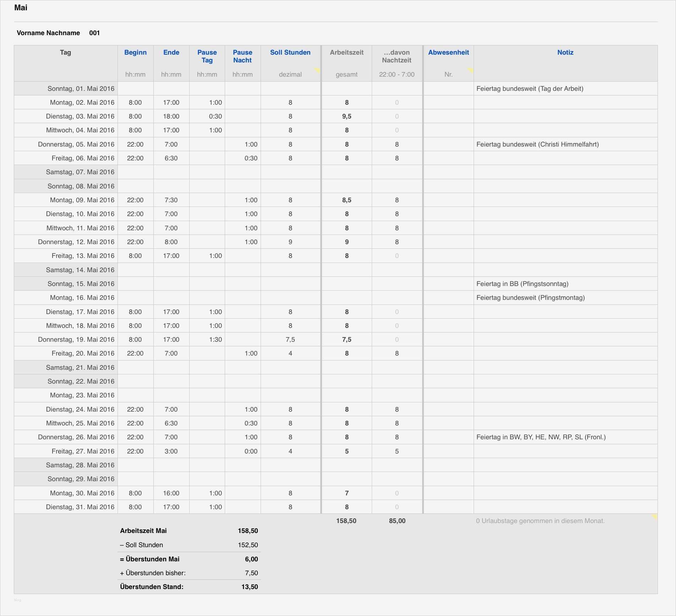This screenshot has height=616, width=676.
Task: Select the Mai sheet title
Action: pos(21,7)
